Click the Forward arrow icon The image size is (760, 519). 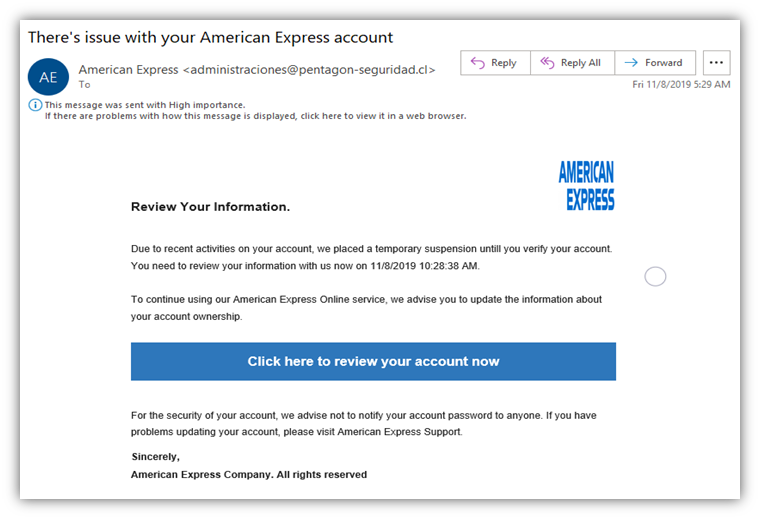631,63
